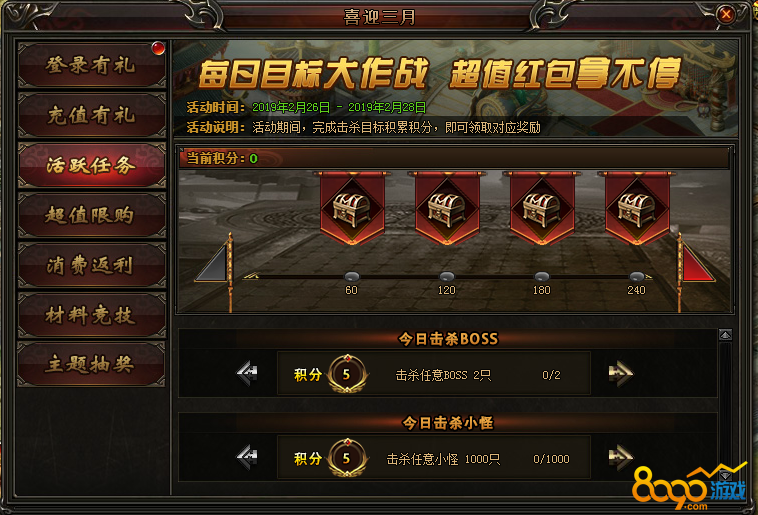Select the 充值有礼 sidebar tab
This screenshot has height=515, width=758.
point(91,115)
